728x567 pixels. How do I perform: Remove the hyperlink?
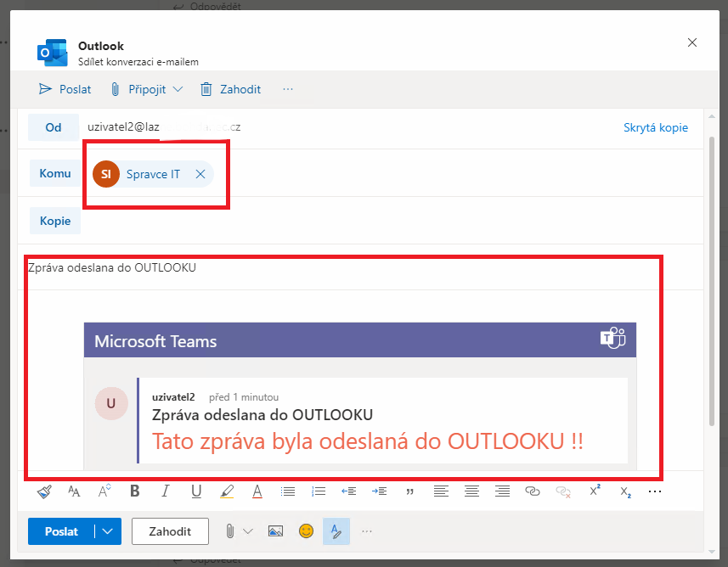point(563,491)
